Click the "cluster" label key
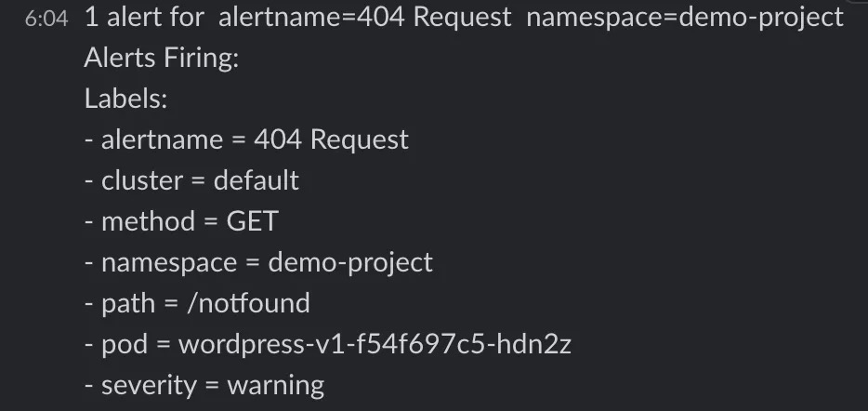 [142, 180]
